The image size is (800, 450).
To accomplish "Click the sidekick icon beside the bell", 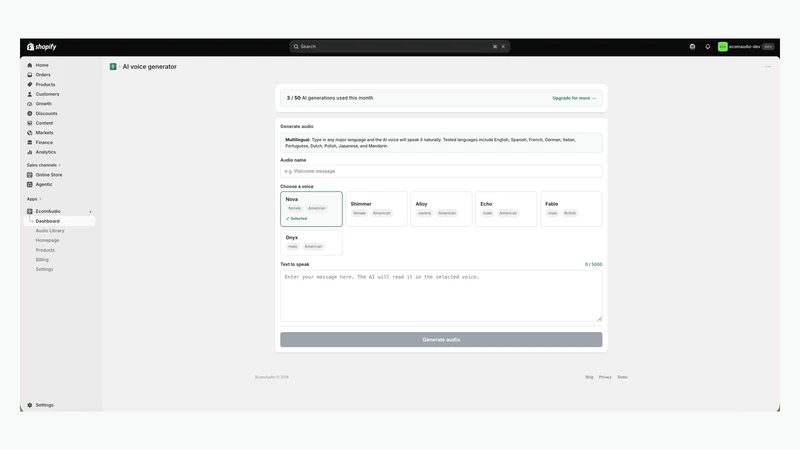I will (x=692, y=46).
